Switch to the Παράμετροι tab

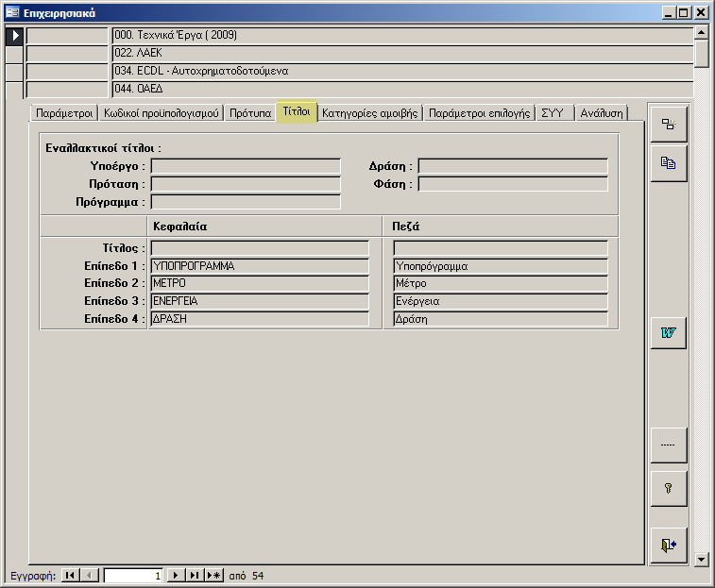[x=63, y=113]
